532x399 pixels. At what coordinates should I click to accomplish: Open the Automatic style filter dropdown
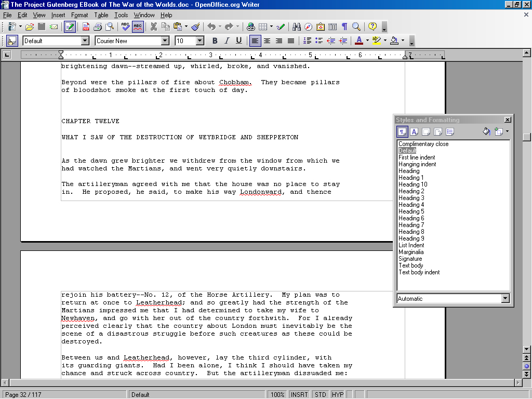pyautogui.click(x=505, y=299)
